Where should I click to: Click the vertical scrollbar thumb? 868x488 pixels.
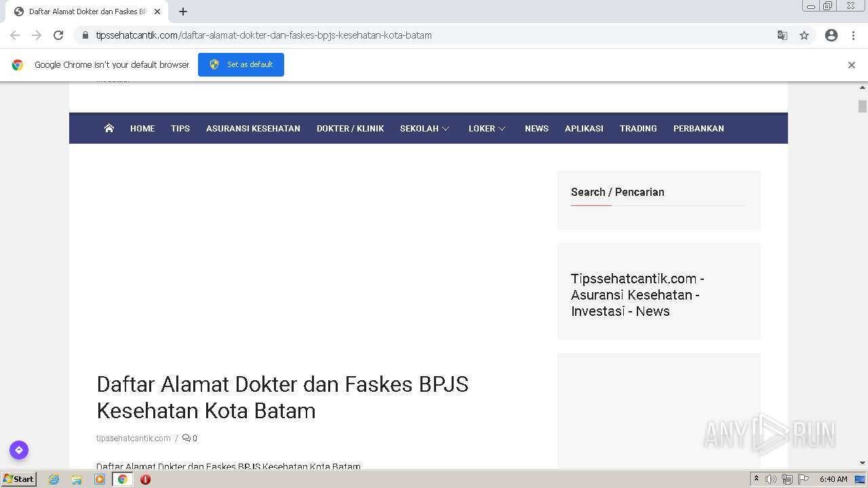(863, 106)
